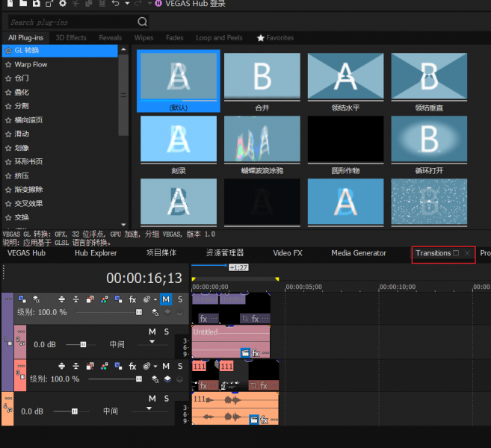Click the undo arrow in top toolbar
Viewport: 491px width, 448px height.
(x=115, y=4)
